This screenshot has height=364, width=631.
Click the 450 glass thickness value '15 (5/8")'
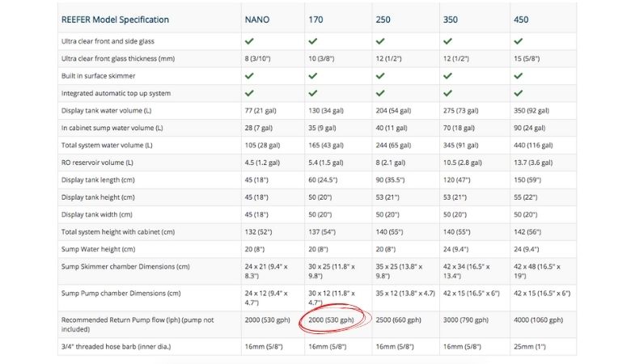click(x=527, y=58)
